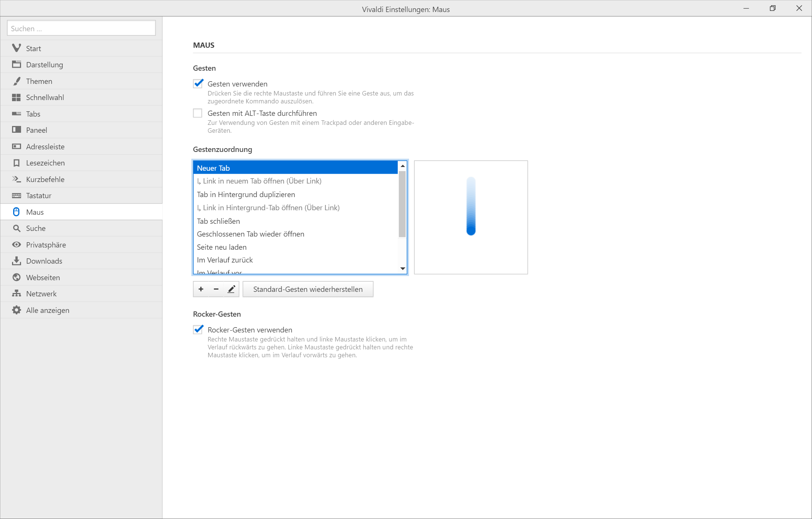Click the plus icon to add gesture
Screen dimensions: 812x519
pos(201,289)
